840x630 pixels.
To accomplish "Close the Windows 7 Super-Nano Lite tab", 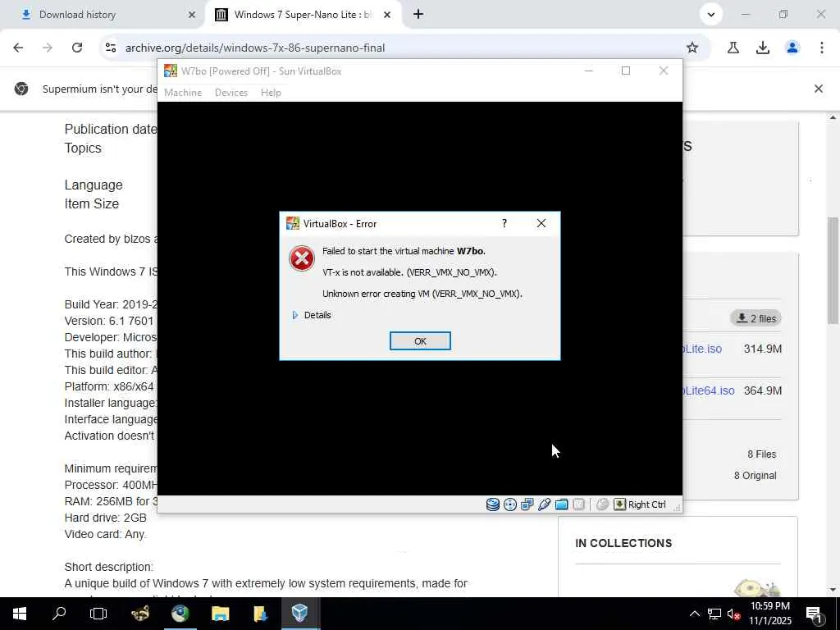I will pos(387,15).
